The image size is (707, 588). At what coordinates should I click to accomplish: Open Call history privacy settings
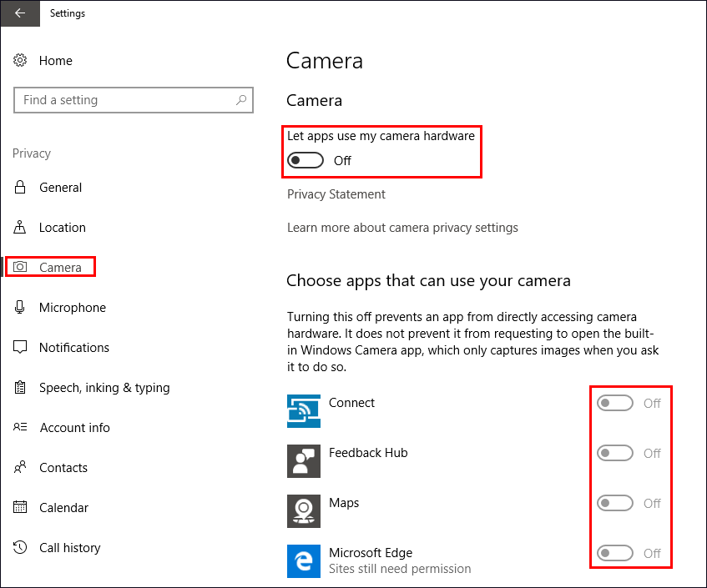click(70, 548)
